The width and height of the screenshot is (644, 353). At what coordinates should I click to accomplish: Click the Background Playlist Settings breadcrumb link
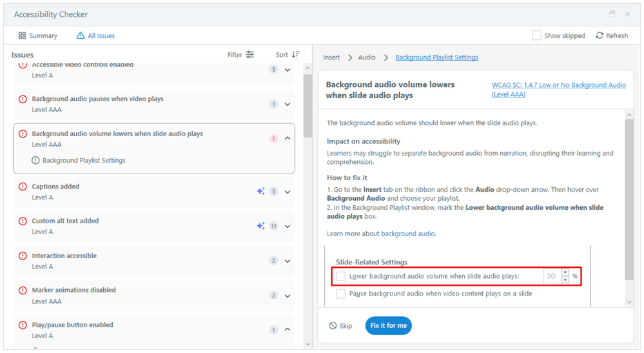click(436, 57)
